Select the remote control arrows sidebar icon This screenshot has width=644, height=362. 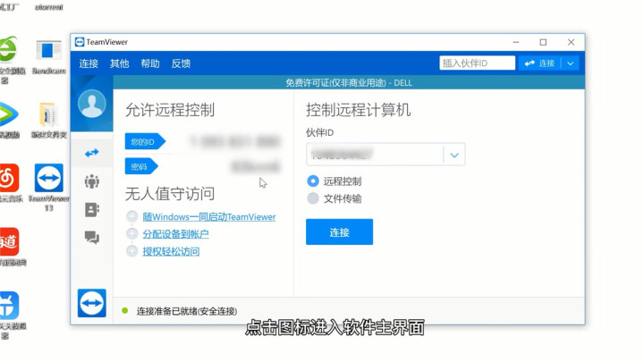tap(91, 153)
